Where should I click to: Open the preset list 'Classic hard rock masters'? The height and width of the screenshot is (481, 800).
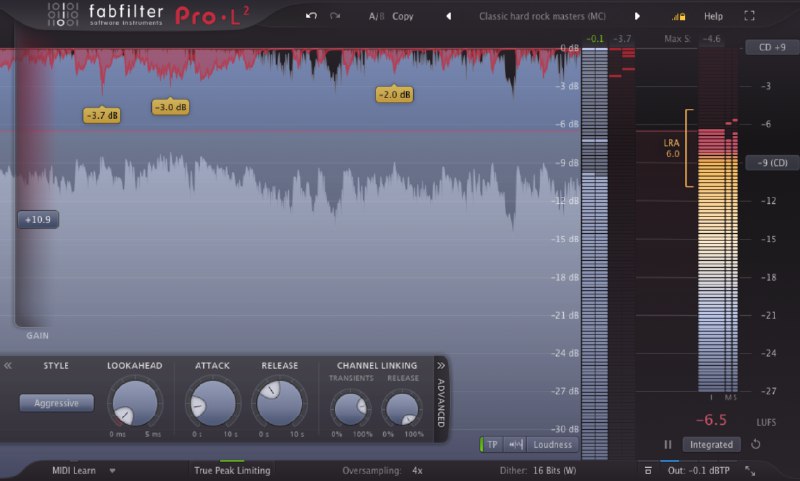pos(542,16)
